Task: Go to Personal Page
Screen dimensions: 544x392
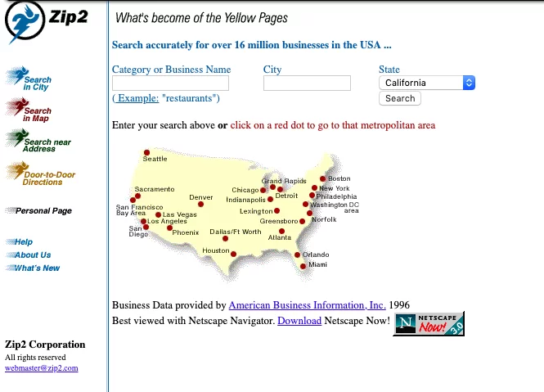Action: [x=39, y=211]
